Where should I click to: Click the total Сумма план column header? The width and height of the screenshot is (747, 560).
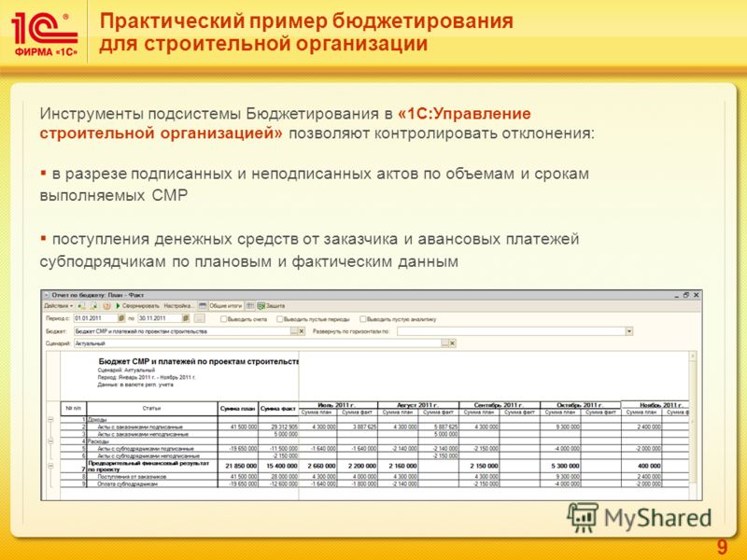[238, 409]
